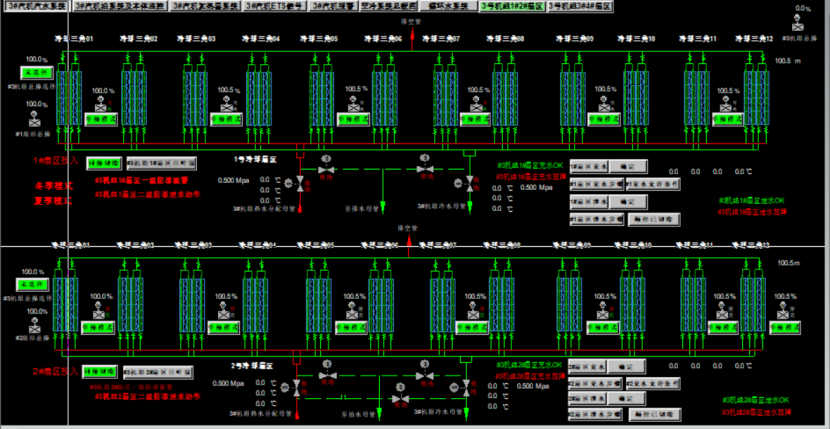830x429 pixels.
Task: Click sector 2 cold water main valve
Action: click(x=466, y=388)
